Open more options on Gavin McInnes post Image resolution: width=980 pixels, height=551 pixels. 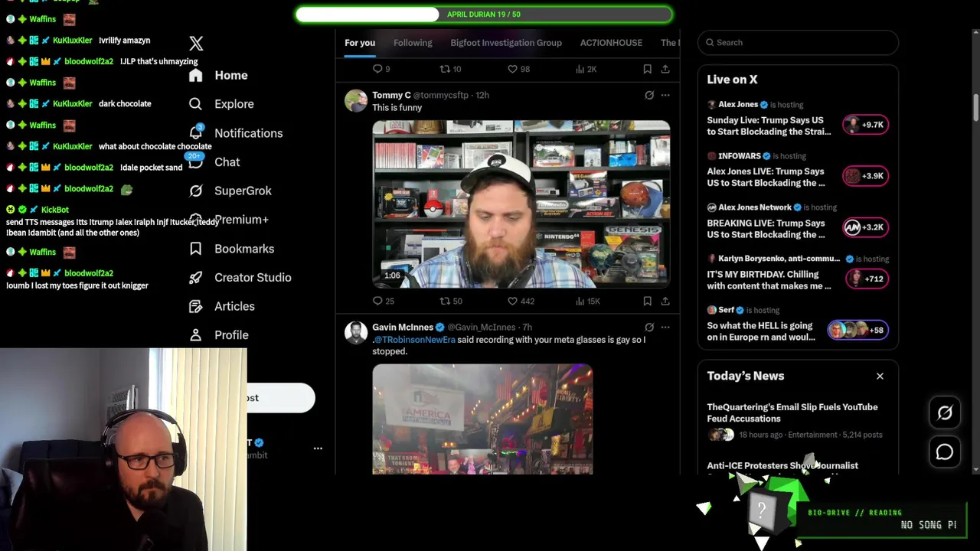[665, 328]
